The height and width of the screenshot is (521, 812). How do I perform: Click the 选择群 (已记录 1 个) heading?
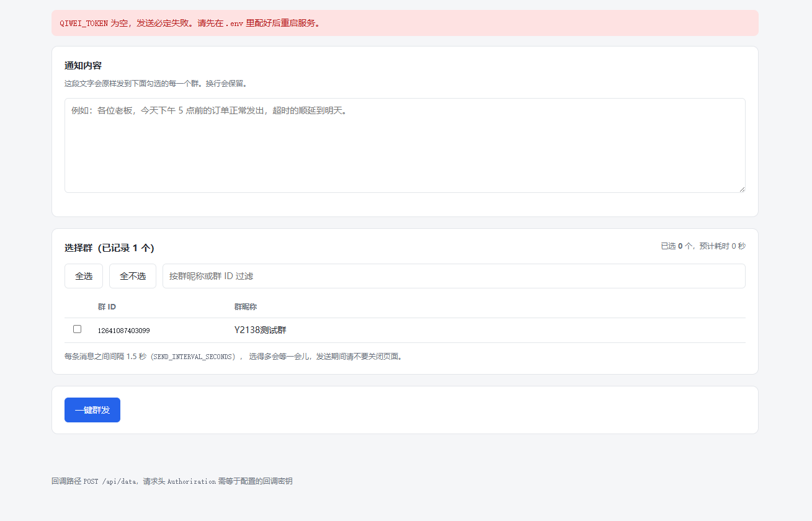coord(109,248)
